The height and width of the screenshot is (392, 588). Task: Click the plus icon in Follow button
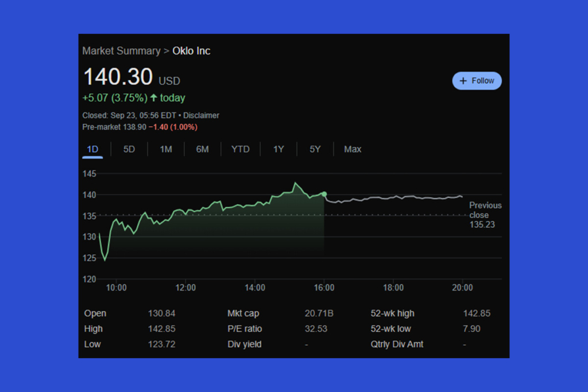(463, 81)
